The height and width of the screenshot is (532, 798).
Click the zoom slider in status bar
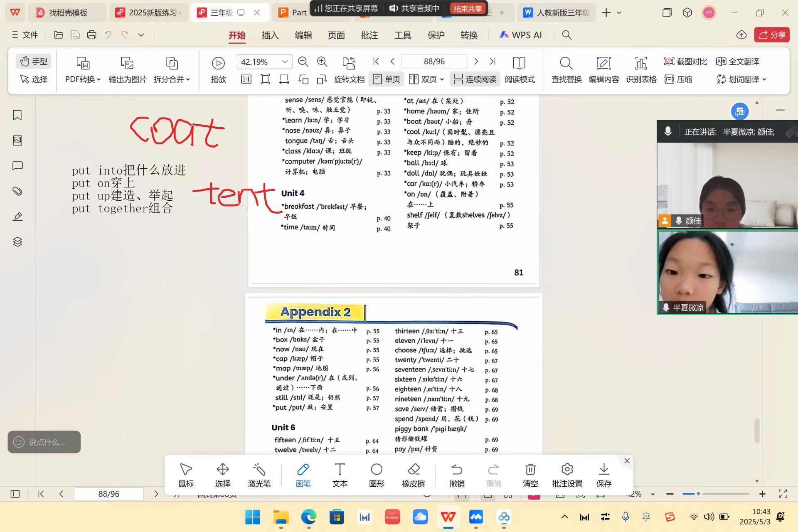point(698,494)
